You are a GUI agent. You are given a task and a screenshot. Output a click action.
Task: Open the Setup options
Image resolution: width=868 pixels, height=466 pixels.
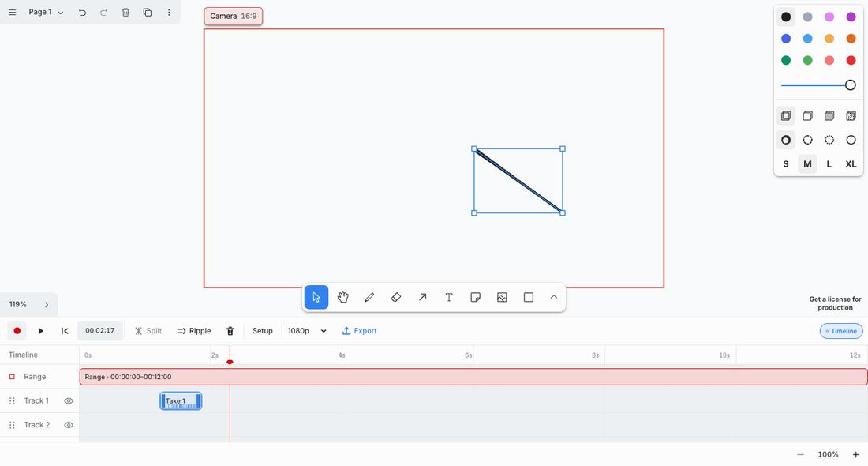click(x=263, y=331)
